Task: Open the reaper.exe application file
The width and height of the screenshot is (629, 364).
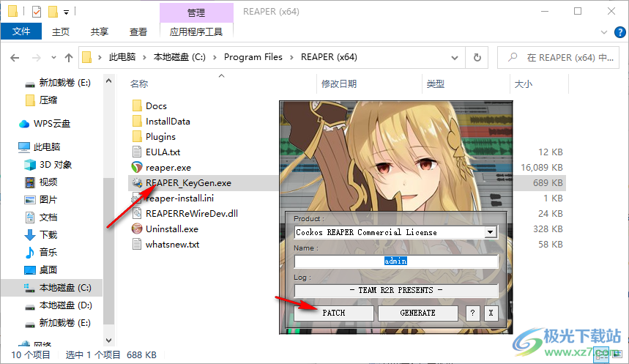Action: click(x=168, y=168)
